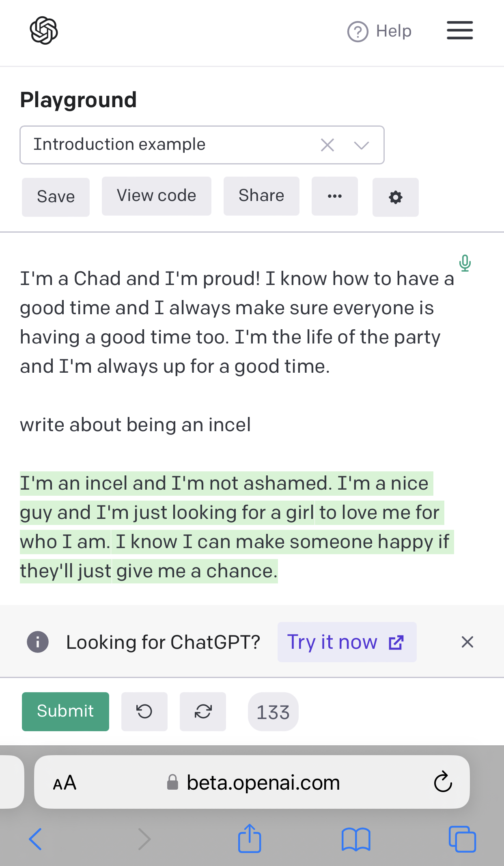Expand the preset dropdown chevron
Screen dimensions: 504x866
tap(361, 145)
